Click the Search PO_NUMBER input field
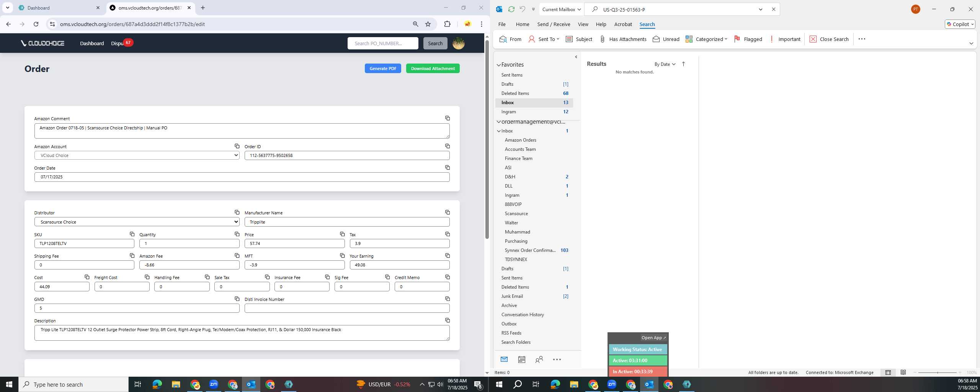The image size is (980, 392). pos(383,43)
